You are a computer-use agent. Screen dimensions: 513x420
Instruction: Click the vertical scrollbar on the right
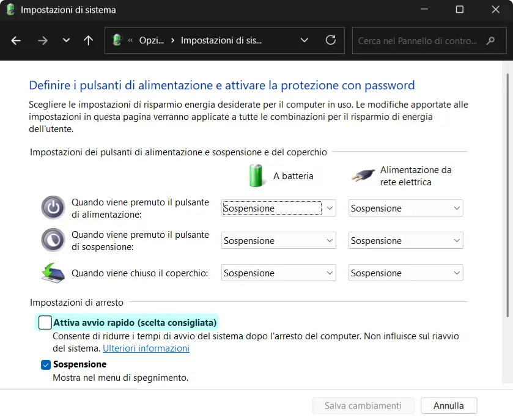[x=508, y=183]
